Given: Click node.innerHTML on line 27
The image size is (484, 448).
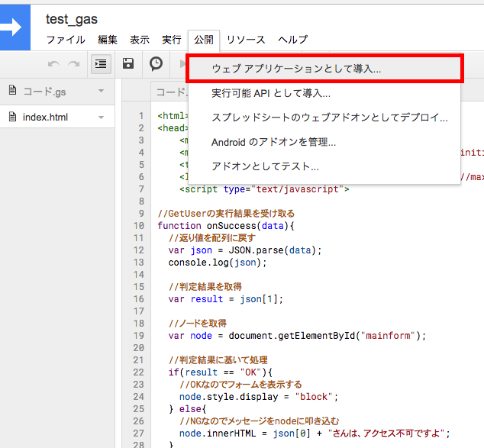Looking at the screenshot, I should point(218,433).
